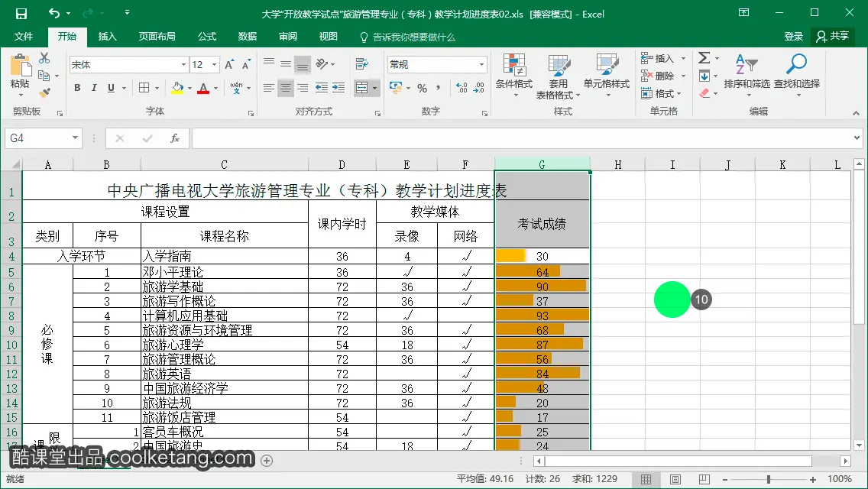The width and height of the screenshot is (868, 489).
Task: Click the Share (共享) button
Action: [x=833, y=37]
